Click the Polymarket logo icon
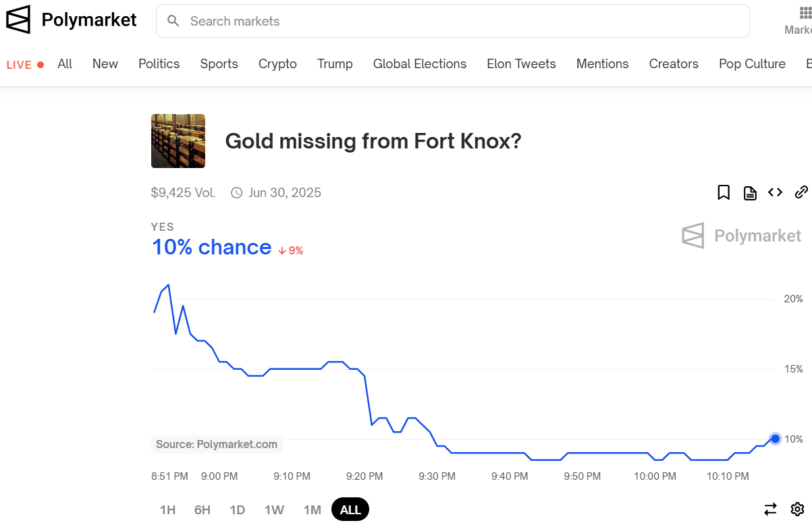This screenshot has height=525, width=812. click(18, 20)
